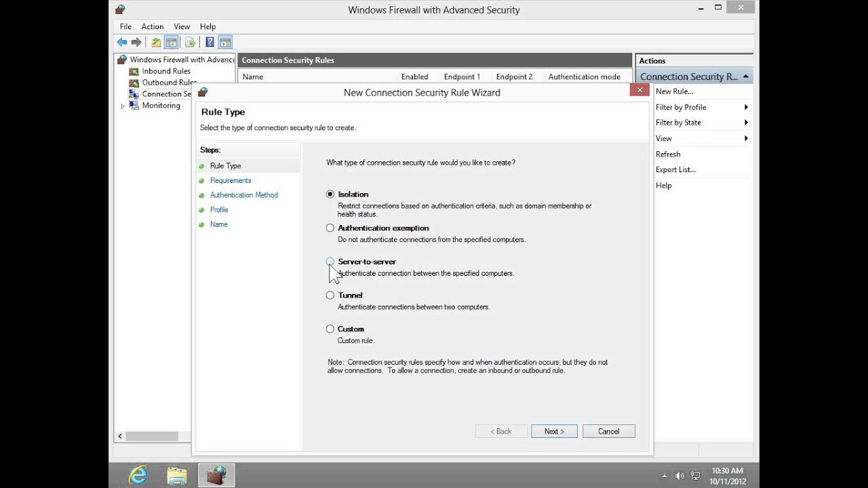
Task: Select Windows Firewall with Advanced Security root node
Action: click(182, 60)
